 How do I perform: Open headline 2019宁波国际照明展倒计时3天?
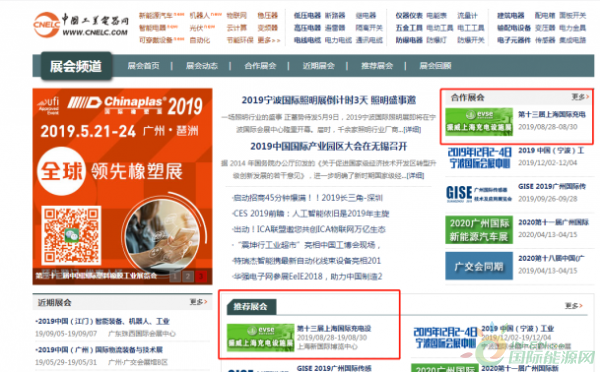329,100
